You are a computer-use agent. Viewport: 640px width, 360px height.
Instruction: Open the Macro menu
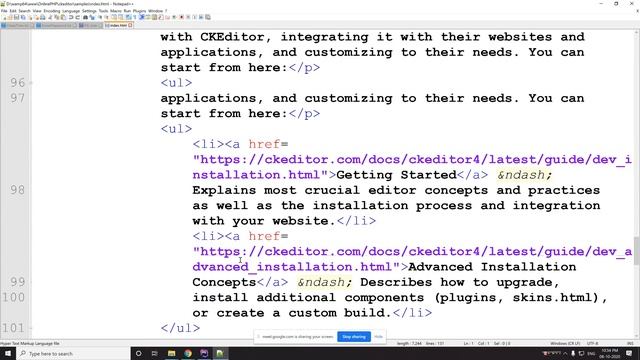click(116, 11)
